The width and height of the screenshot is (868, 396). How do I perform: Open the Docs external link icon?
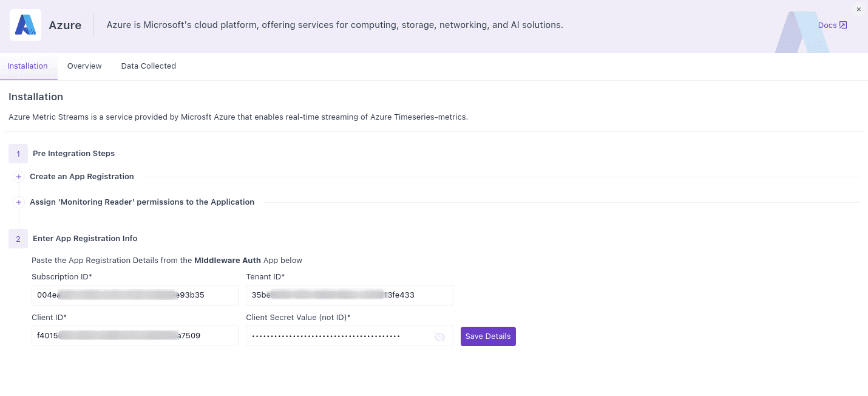(x=844, y=24)
